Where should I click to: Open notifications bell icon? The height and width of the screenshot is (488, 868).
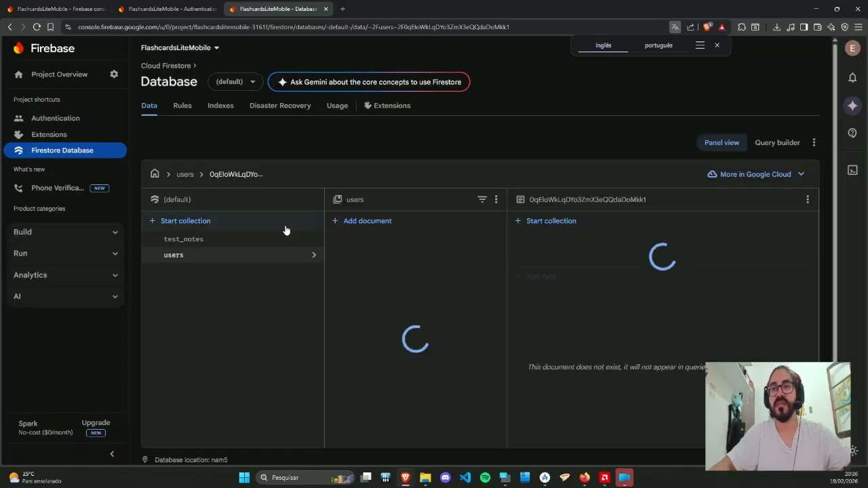pos(852,77)
